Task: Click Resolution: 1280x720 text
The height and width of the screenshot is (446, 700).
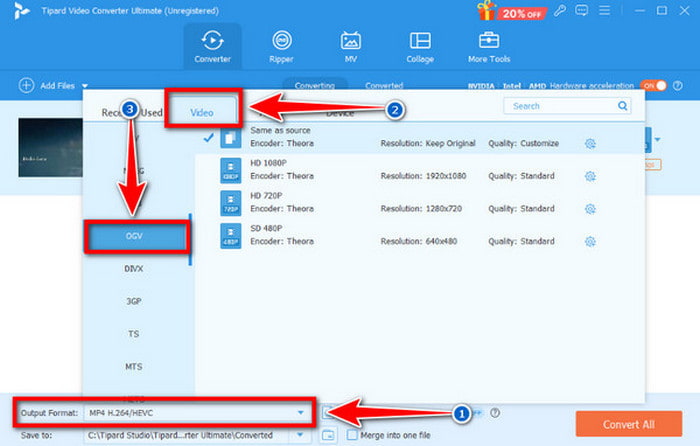Action: click(x=421, y=209)
